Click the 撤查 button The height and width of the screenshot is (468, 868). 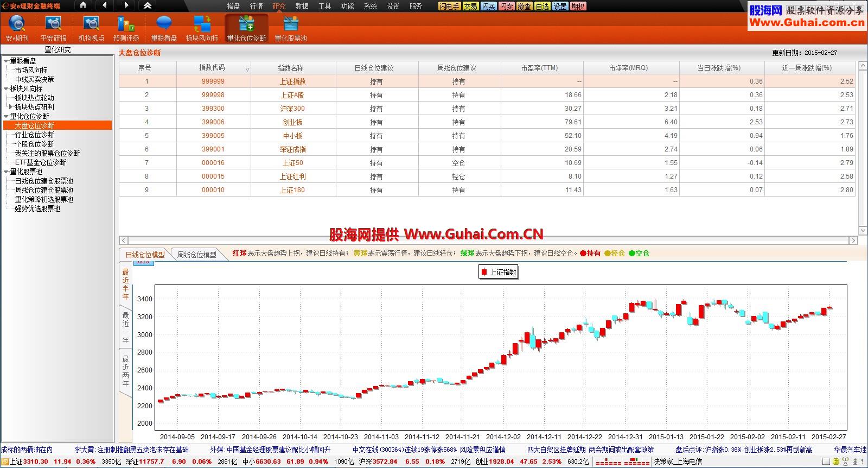pos(525,6)
